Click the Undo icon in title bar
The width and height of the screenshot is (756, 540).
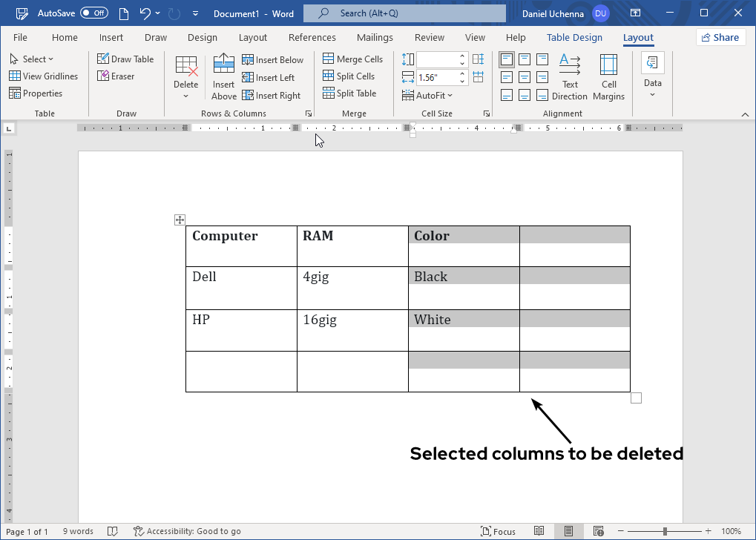145,13
